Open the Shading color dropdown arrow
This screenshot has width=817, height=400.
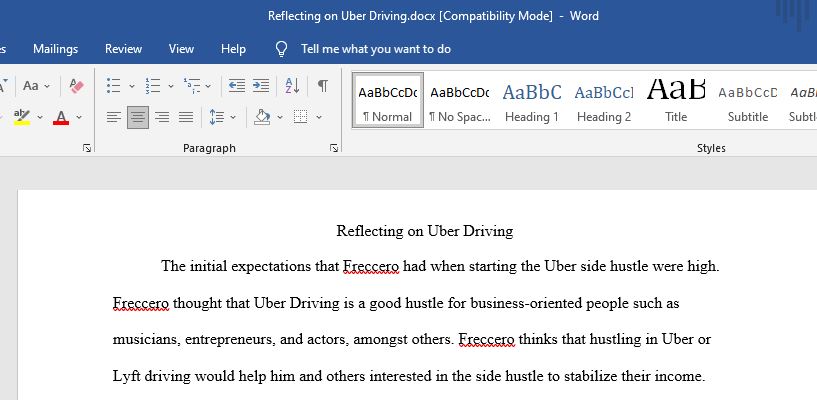(280, 118)
